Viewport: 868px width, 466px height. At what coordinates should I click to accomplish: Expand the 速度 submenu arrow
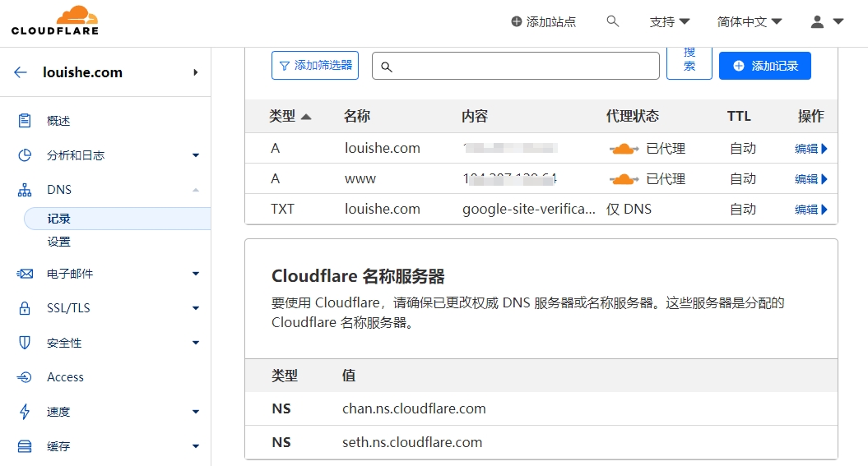(x=196, y=411)
